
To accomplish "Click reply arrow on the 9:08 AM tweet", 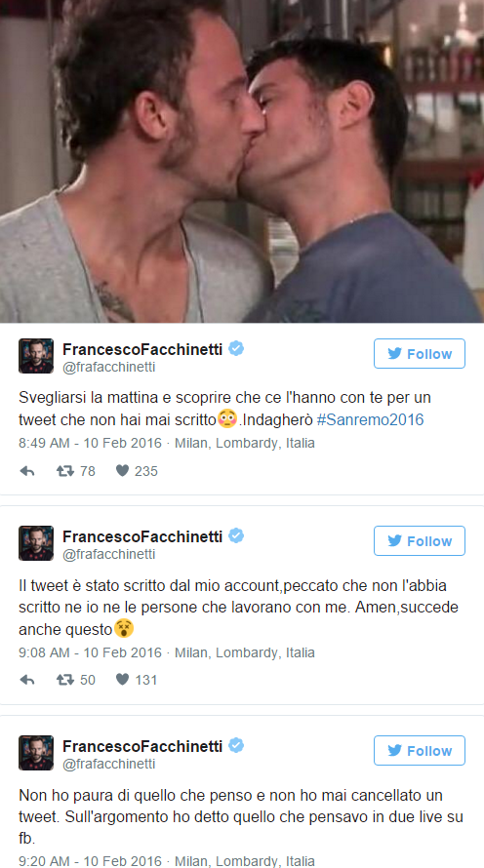I will pos(27,680).
